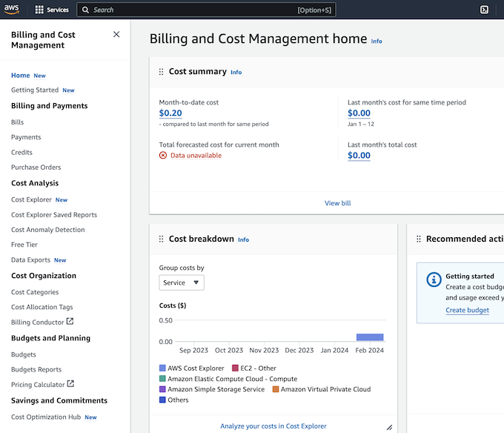504x433 pixels.
Task: Open Bills in the sidebar
Action: coord(18,122)
